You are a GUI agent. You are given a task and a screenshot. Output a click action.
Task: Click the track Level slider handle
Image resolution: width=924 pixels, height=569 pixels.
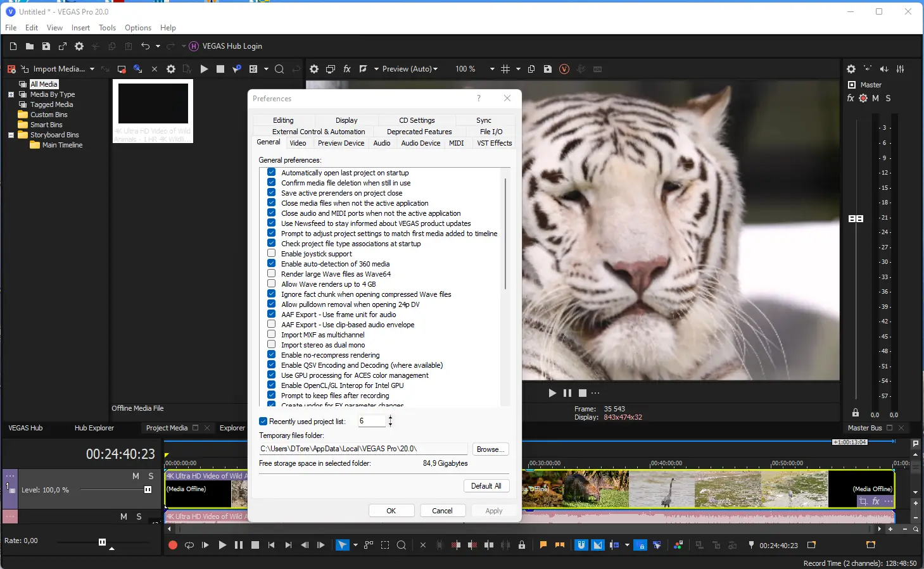coord(148,490)
